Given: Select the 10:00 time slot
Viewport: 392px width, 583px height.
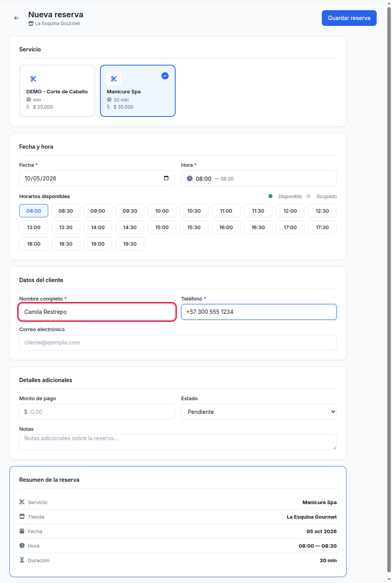Looking at the screenshot, I should point(162,211).
